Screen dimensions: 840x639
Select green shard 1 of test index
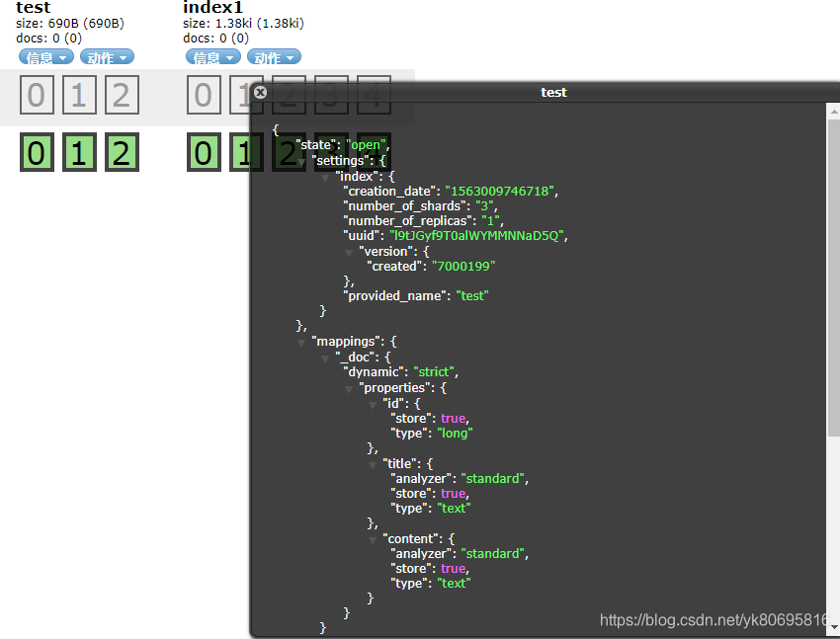pos(79,152)
